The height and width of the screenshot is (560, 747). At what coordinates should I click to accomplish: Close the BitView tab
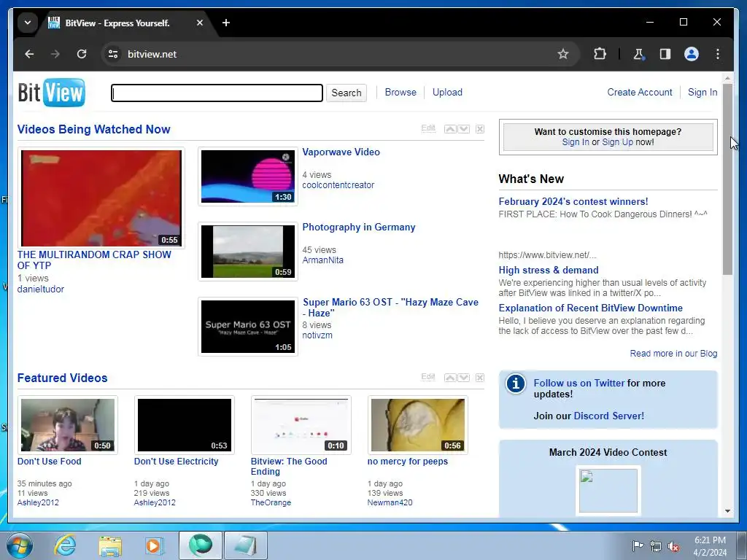point(200,23)
